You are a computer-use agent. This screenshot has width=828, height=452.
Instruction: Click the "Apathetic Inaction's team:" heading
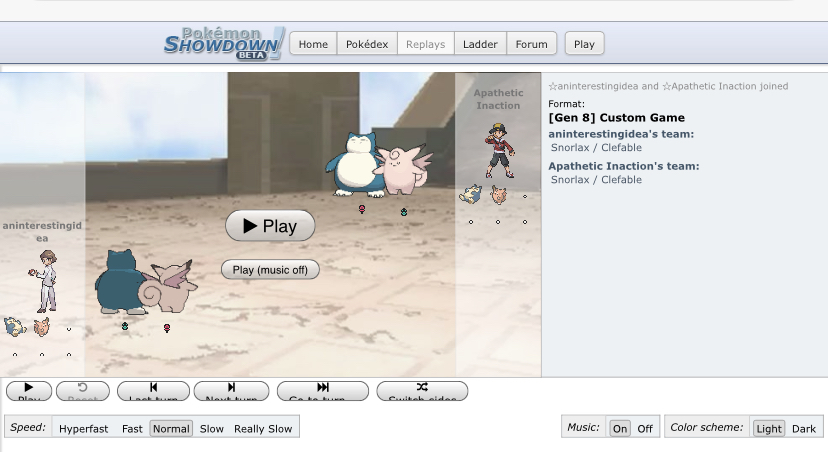tap(624, 166)
